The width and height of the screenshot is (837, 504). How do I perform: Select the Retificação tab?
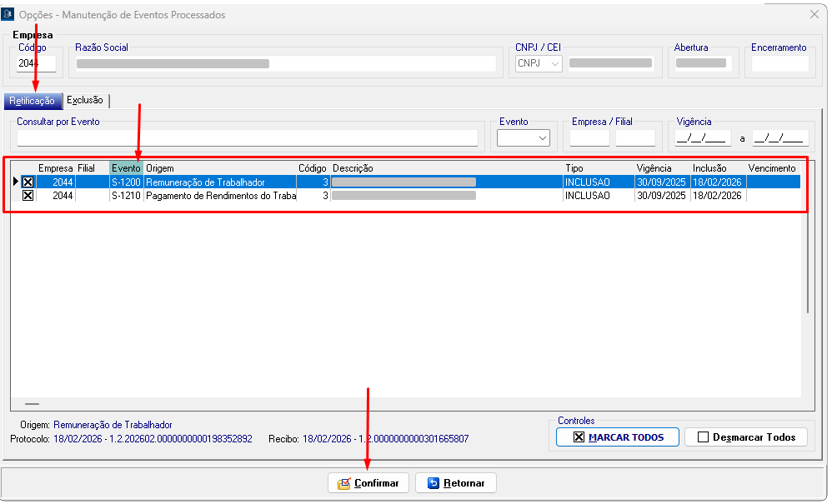[32, 101]
